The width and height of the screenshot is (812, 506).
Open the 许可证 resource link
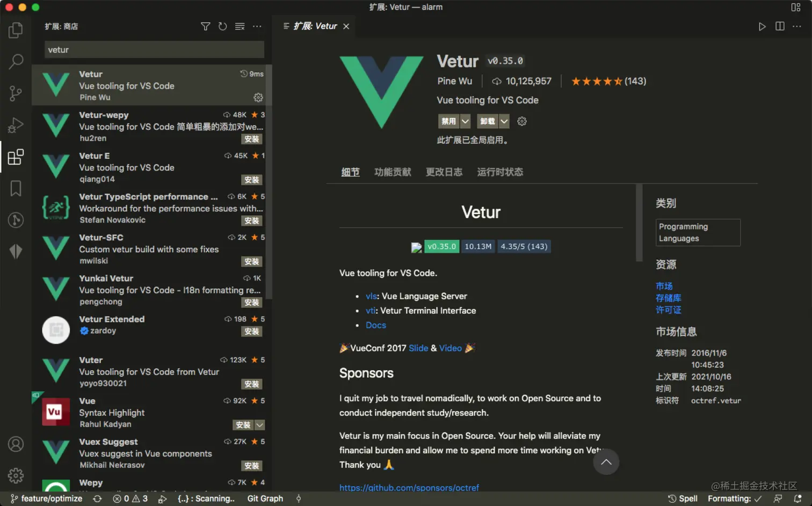pyautogui.click(x=669, y=310)
